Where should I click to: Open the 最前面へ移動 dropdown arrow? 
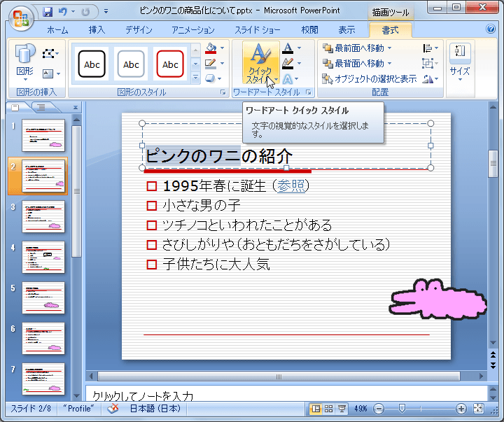390,48
